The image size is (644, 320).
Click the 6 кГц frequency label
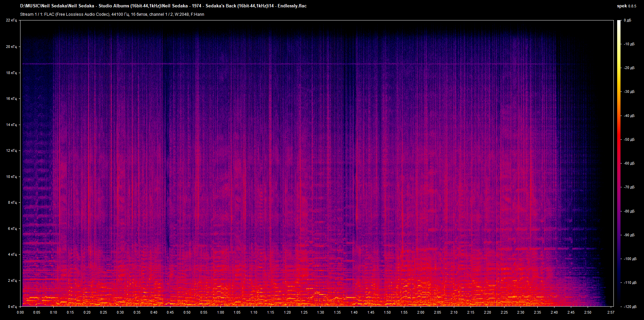12,229
